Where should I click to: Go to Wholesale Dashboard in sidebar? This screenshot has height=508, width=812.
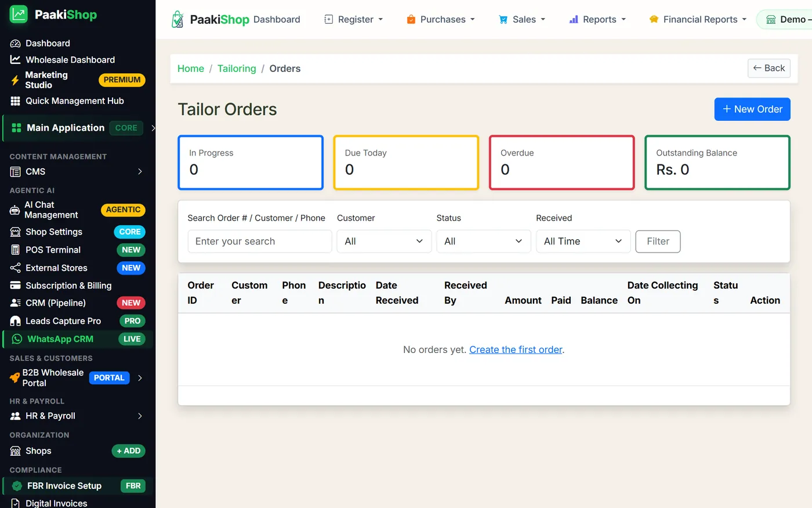[x=70, y=60]
